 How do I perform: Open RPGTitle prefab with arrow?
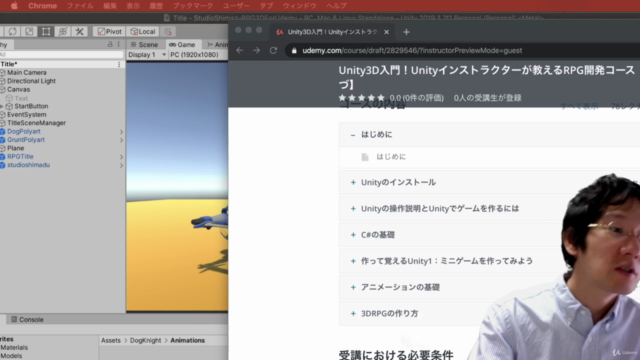[x=121, y=157]
